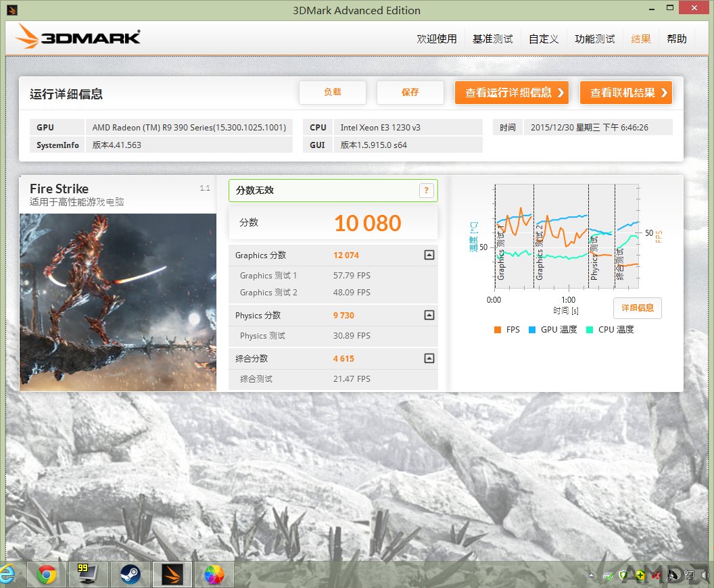
Task: Click the Graphics 测试 2 row label
Action: 268,292
